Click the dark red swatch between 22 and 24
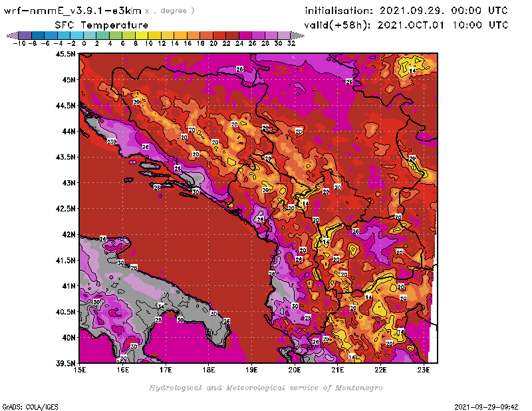532x411 pixels. (232, 35)
